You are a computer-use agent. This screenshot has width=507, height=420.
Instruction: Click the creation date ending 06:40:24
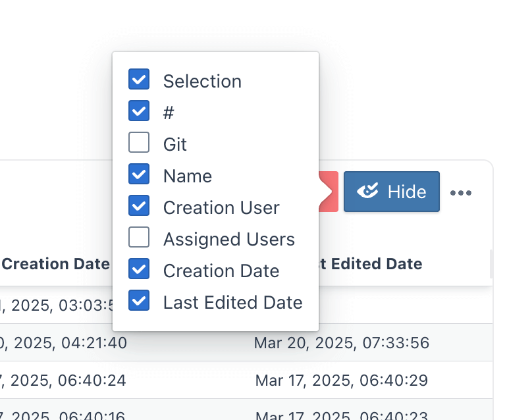(x=66, y=380)
